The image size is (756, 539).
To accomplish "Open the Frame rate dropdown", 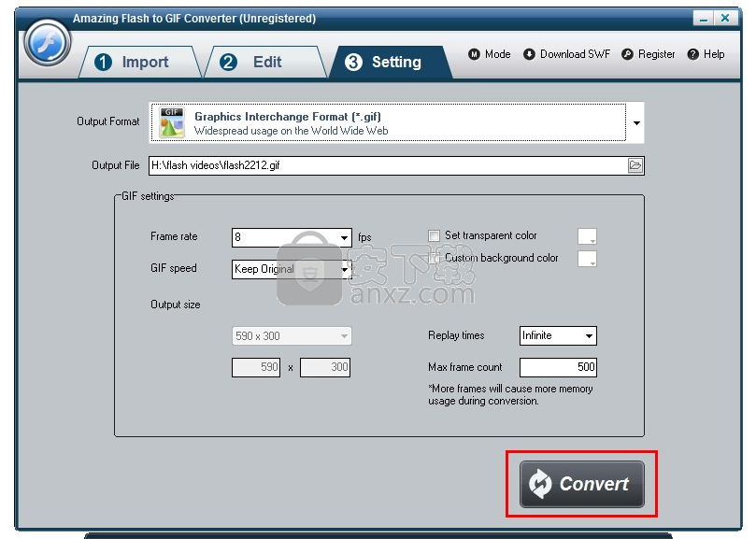I will click(292, 237).
